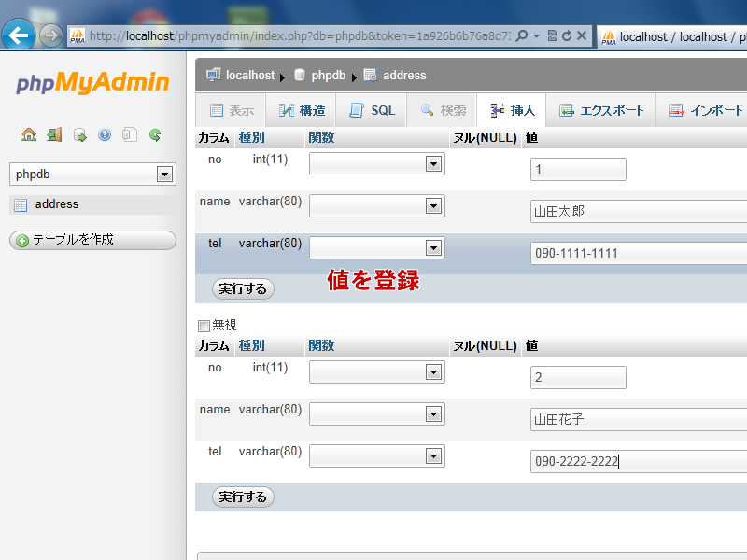Image resolution: width=747 pixels, height=560 pixels.
Task: Click the reload navigation green arrow icon
Action: pos(155,134)
